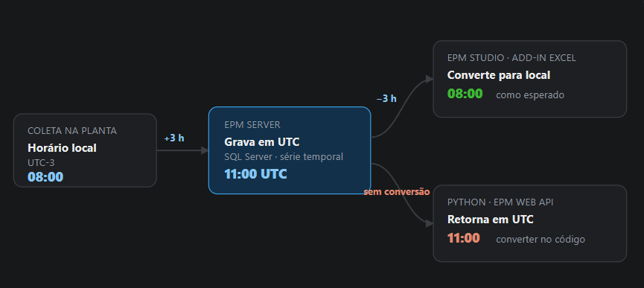This screenshot has width=644, height=288.
Task: Click the green 08:00 timestamp
Action: 465,94
